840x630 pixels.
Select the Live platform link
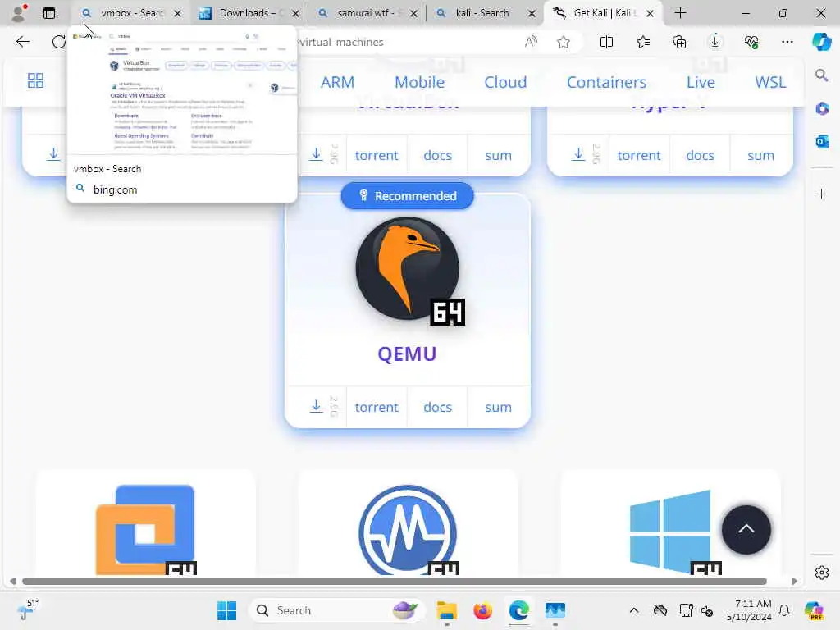click(701, 82)
